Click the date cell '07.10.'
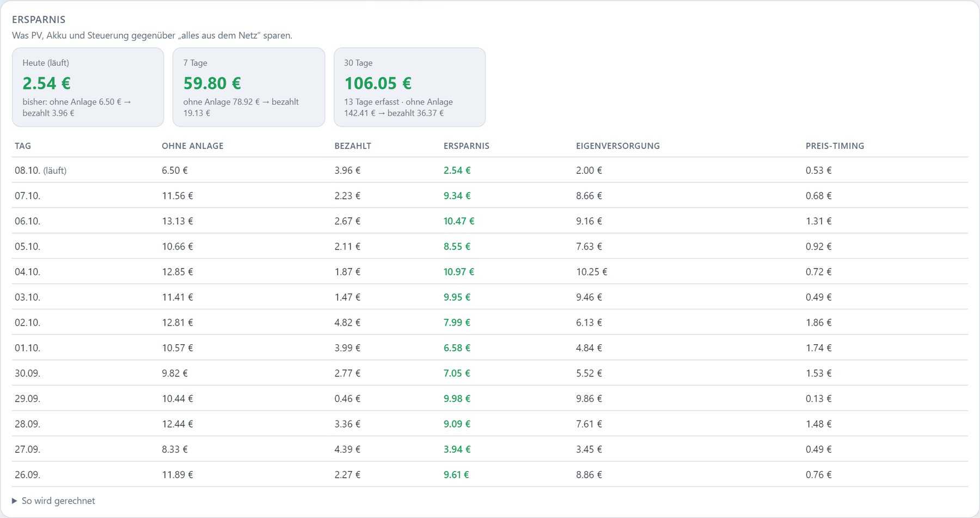The image size is (980, 518). pyautogui.click(x=28, y=196)
